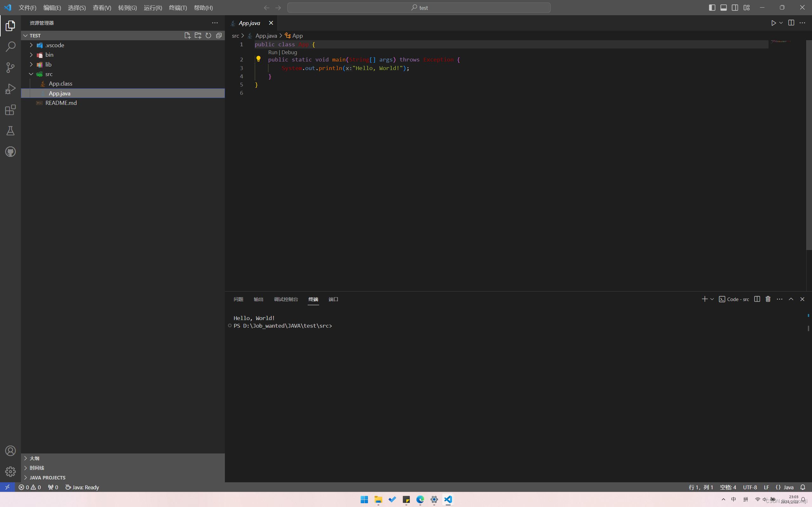Open the Testing view

click(x=10, y=131)
